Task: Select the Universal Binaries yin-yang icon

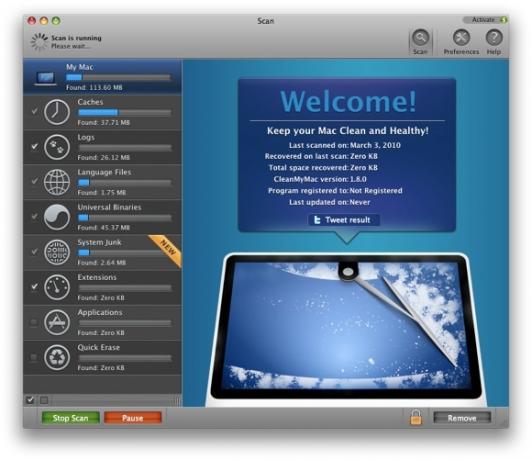Action: [x=57, y=217]
